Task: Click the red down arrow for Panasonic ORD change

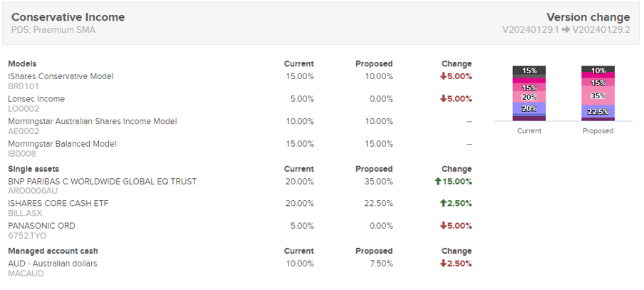Action: pos(443,226)
